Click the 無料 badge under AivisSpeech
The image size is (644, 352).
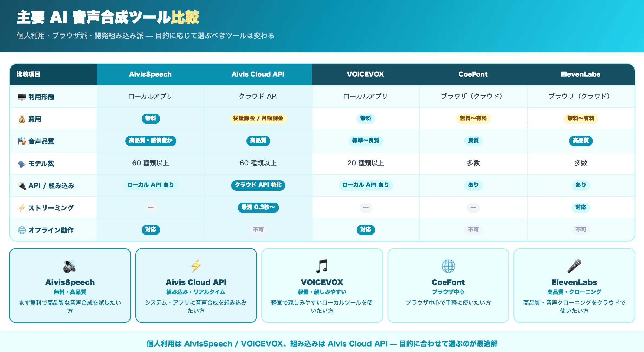(x=151, y=119)
